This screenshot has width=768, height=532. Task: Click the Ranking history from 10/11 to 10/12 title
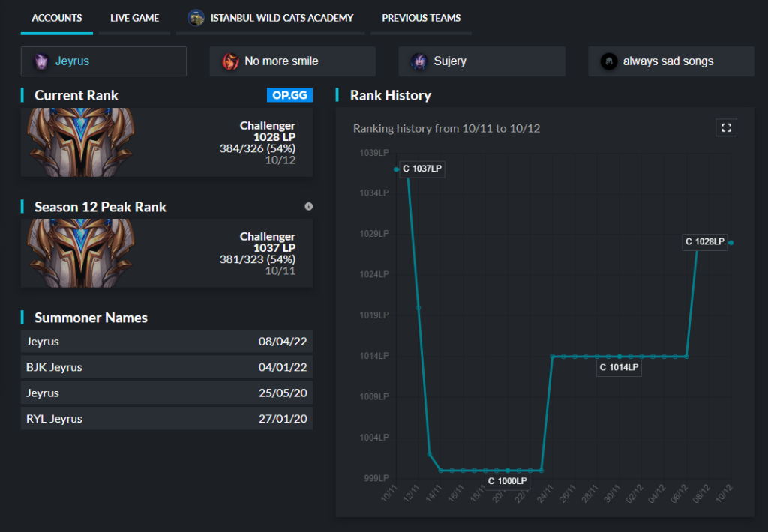[x=447, y=129]
